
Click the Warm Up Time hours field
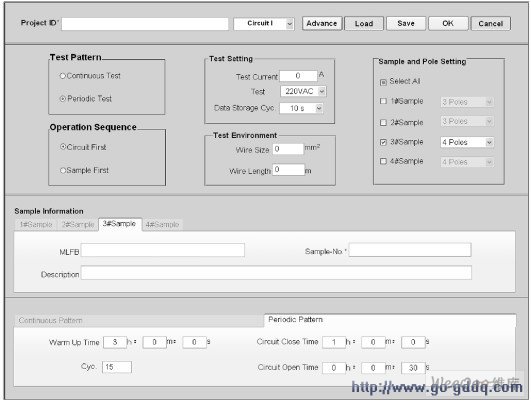[x=115, y=342]
